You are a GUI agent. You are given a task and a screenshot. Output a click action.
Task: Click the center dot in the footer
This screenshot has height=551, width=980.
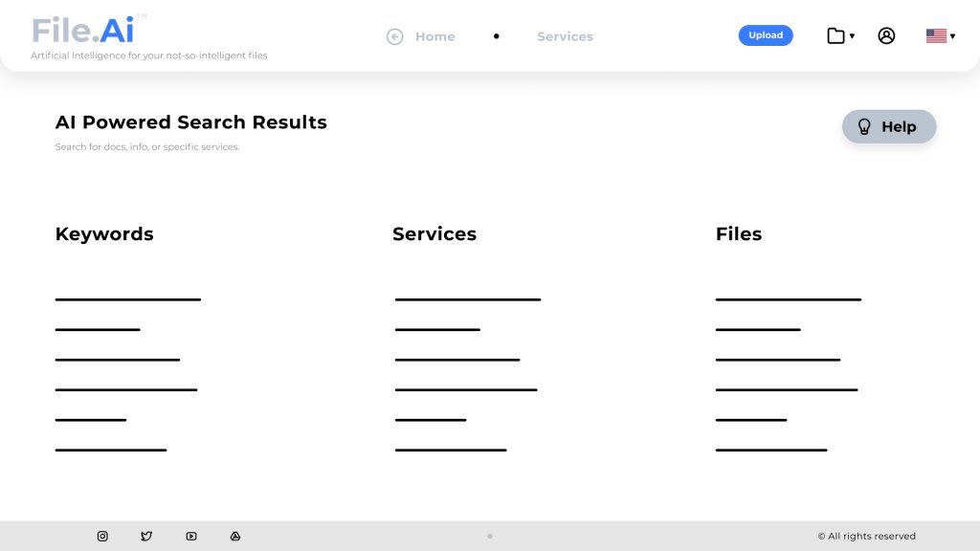(x=490, y=537)
